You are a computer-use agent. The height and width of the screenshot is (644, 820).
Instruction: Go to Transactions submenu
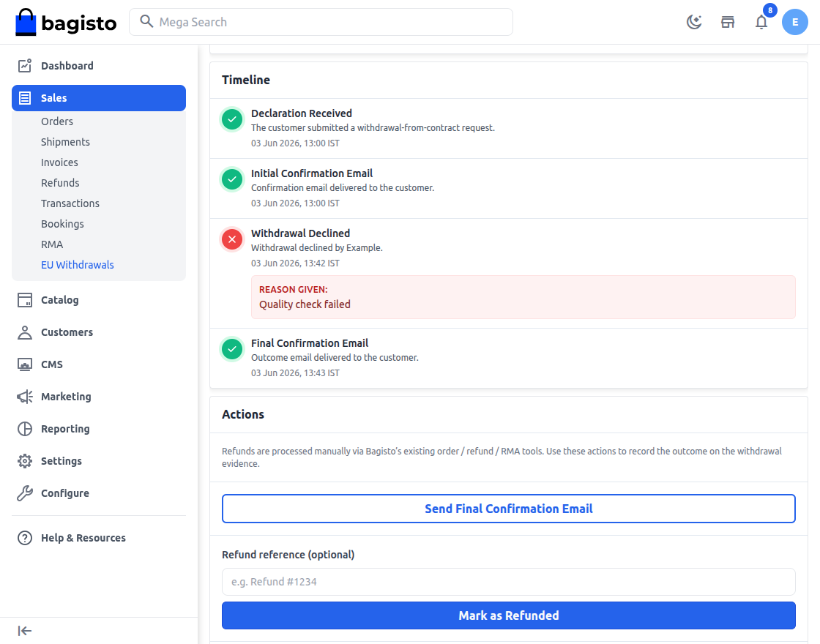(x=70, y=203)
